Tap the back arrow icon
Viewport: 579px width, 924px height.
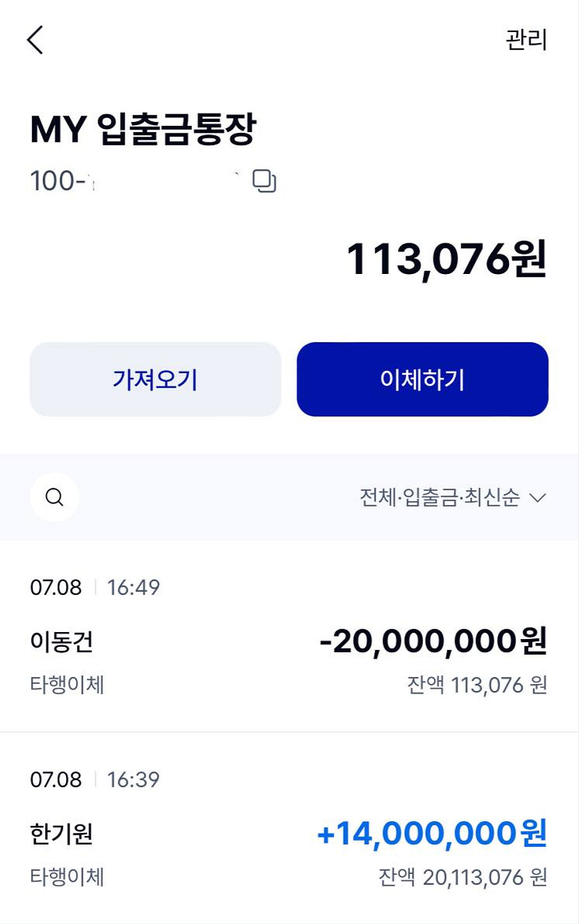36,40
